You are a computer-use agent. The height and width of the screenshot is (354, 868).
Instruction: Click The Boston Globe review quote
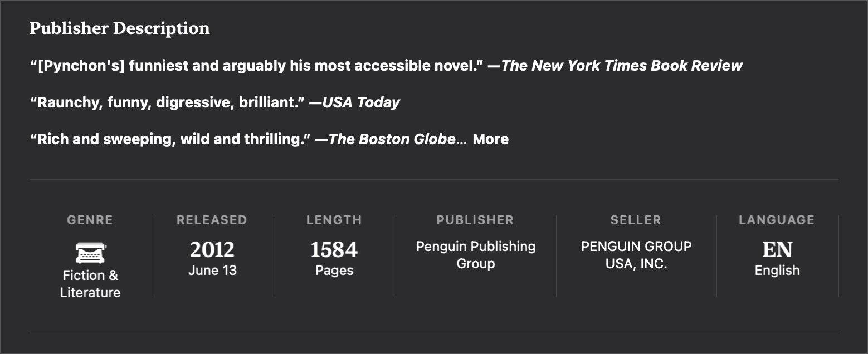click(x=242, y=139)
